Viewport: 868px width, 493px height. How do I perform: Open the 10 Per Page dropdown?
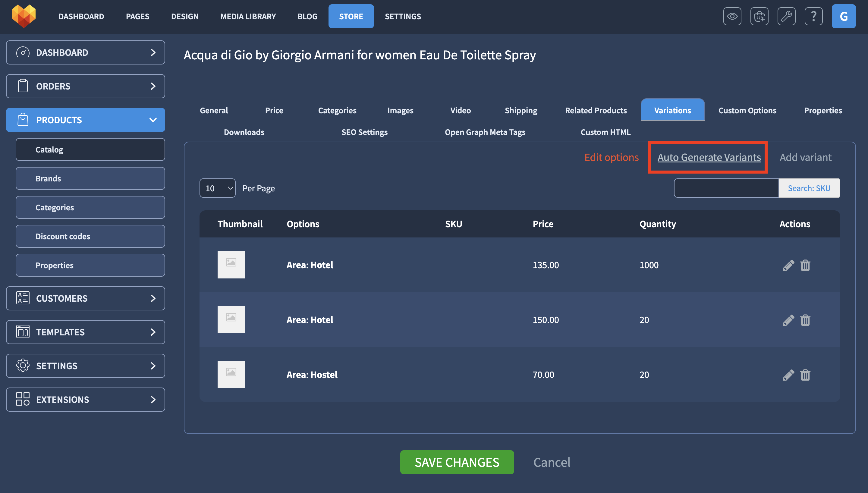217,188
